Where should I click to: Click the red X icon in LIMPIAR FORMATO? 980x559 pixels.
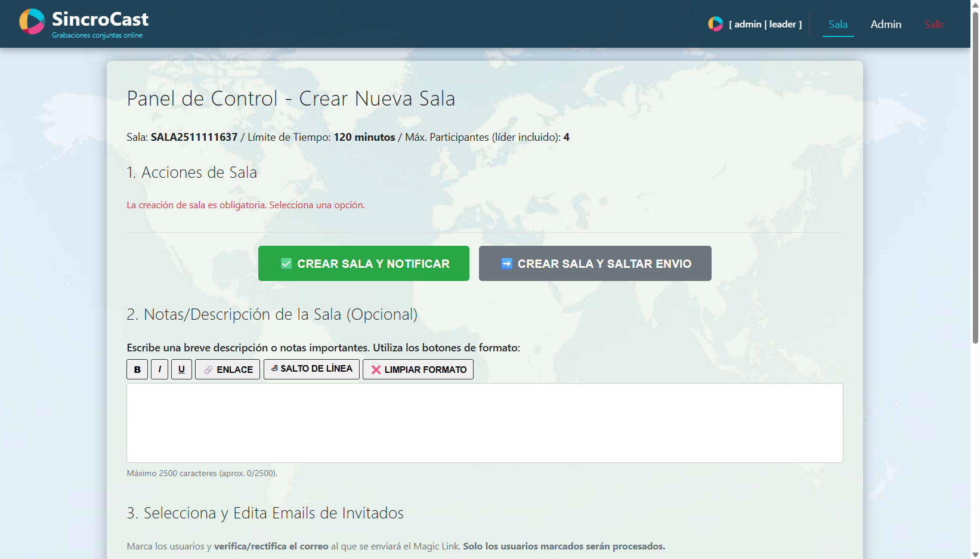376,369
